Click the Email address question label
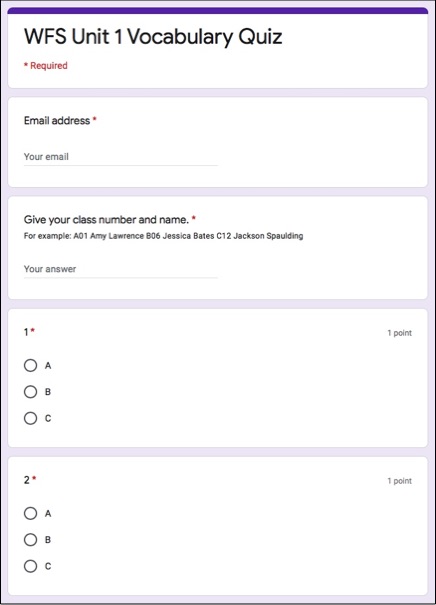The height and width of the screenshot is (605, 436). (x=57, y=121)
